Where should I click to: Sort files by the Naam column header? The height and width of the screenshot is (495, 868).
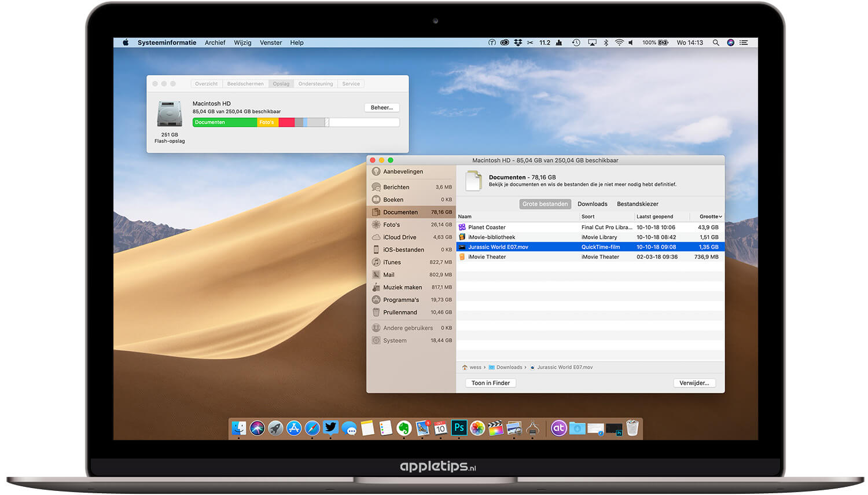tap(465, 217)
